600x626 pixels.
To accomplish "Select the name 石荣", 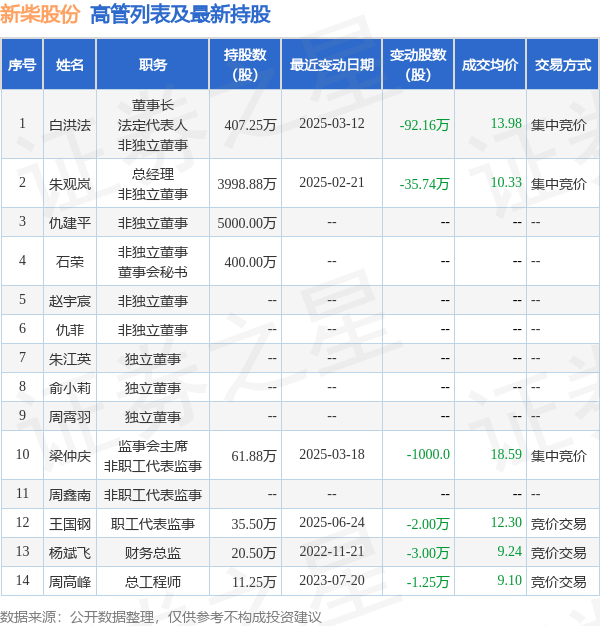I will click(x=70, y=261).
